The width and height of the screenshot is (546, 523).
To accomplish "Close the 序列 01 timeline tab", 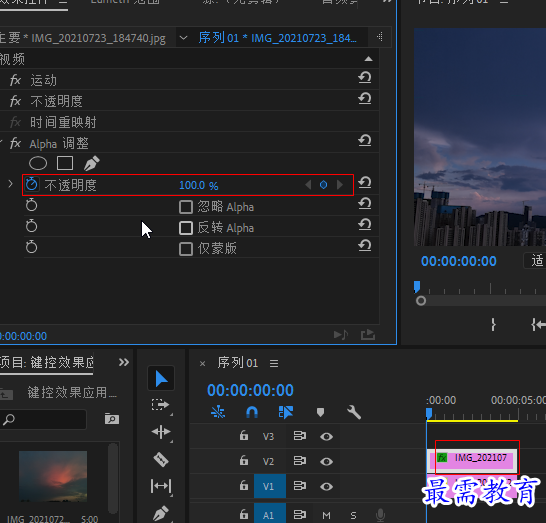I will (x=202, y=364).
